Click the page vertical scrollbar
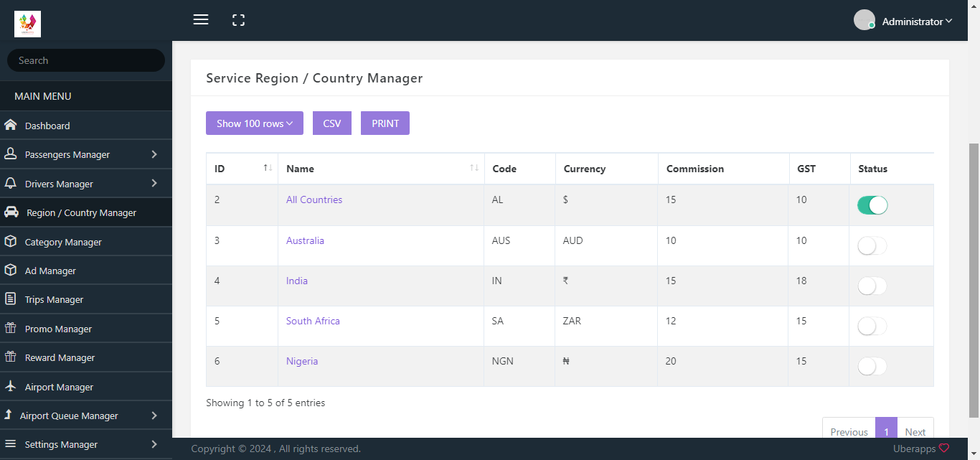 tap(974, 280)
